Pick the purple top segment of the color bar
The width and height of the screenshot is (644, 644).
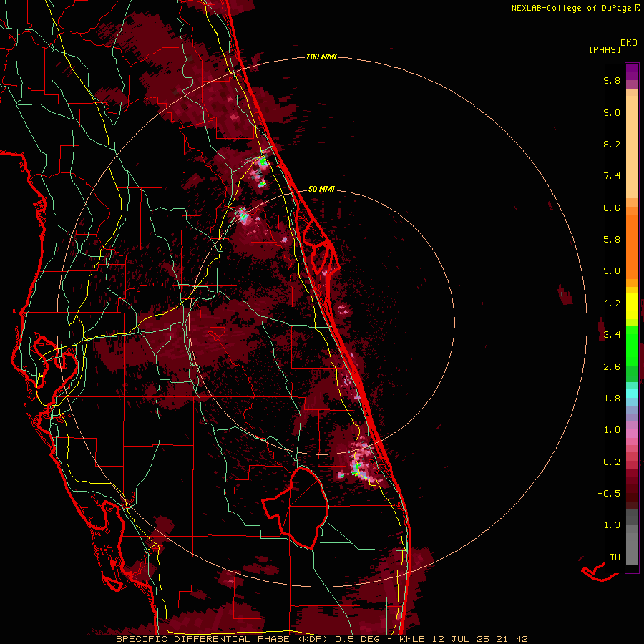coord(632,72)
